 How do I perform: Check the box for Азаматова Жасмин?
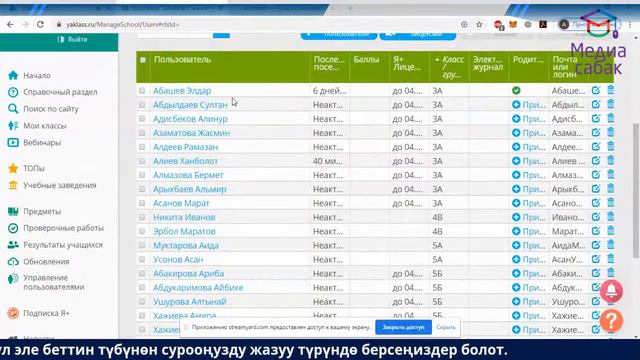(x=142, y=133)
